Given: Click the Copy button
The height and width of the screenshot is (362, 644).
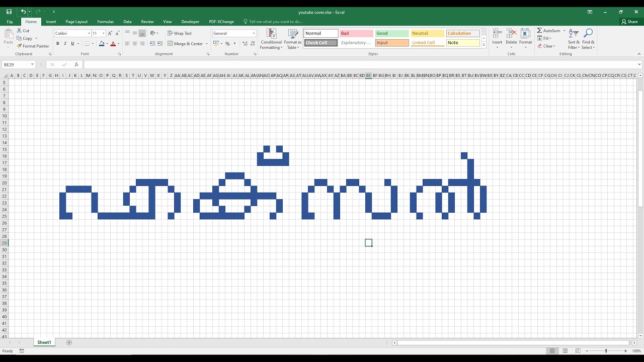Looking at the screenshot, I should point(25,38).
